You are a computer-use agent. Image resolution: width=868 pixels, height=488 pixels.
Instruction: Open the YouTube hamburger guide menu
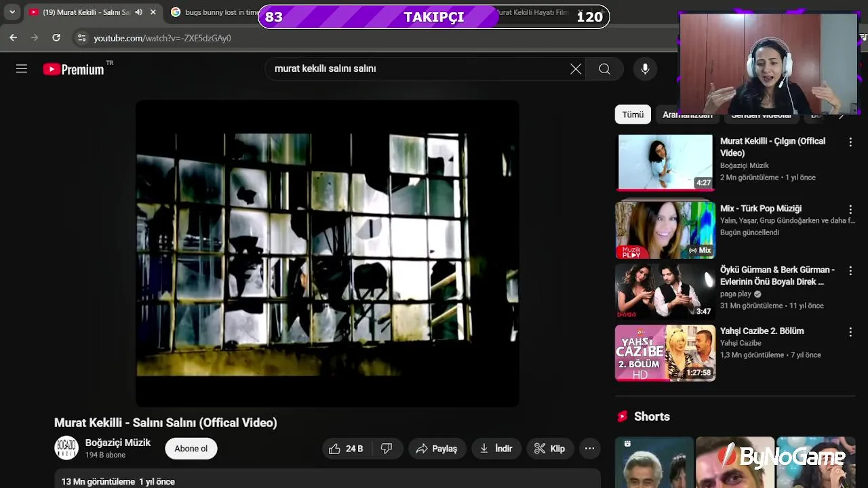click(22, 68)
